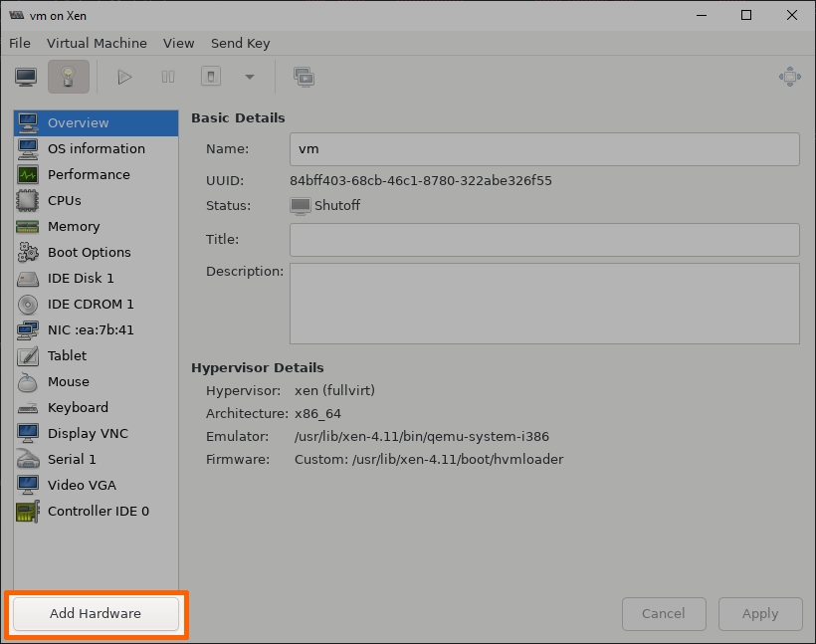The image size is (816, 644).
Task: Click into the Title input field
Action: tap(544, 240)
